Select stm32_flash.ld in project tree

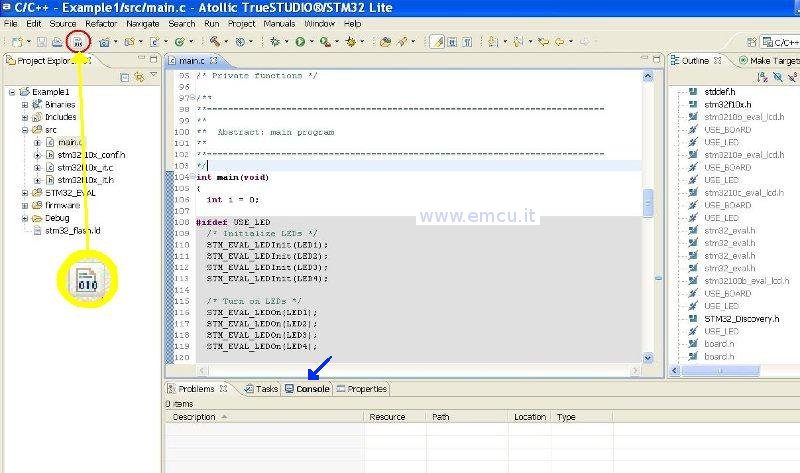[x=72, y=231]
